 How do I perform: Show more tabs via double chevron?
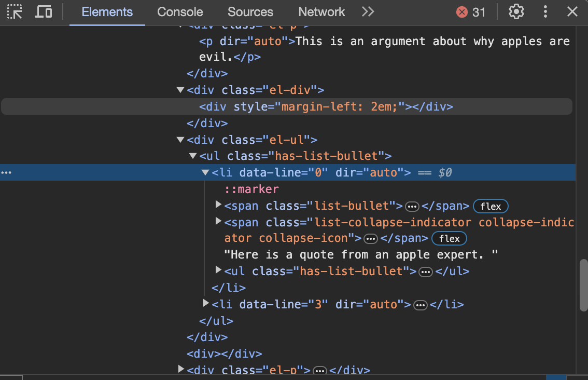coord(368,11)
